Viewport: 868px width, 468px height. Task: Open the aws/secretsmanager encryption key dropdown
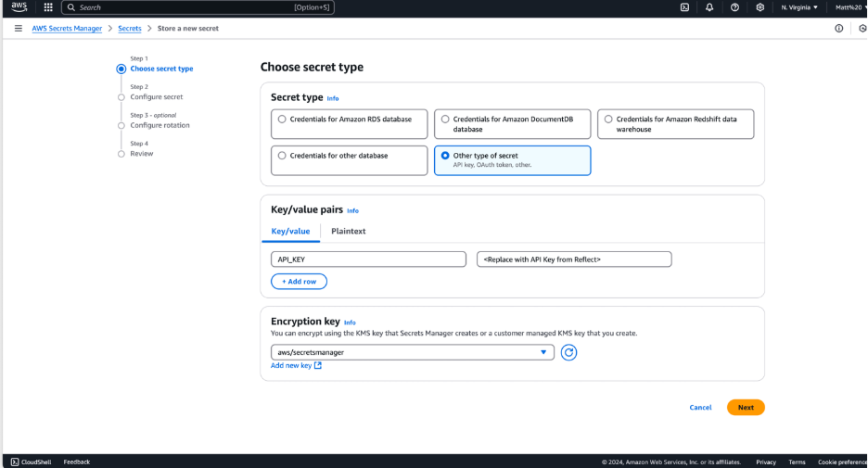[413, 352]
